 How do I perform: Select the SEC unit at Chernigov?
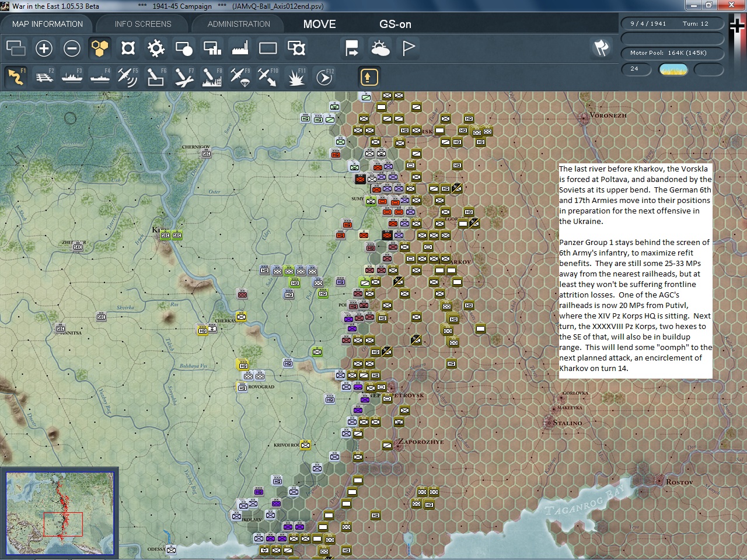[206, 153]
